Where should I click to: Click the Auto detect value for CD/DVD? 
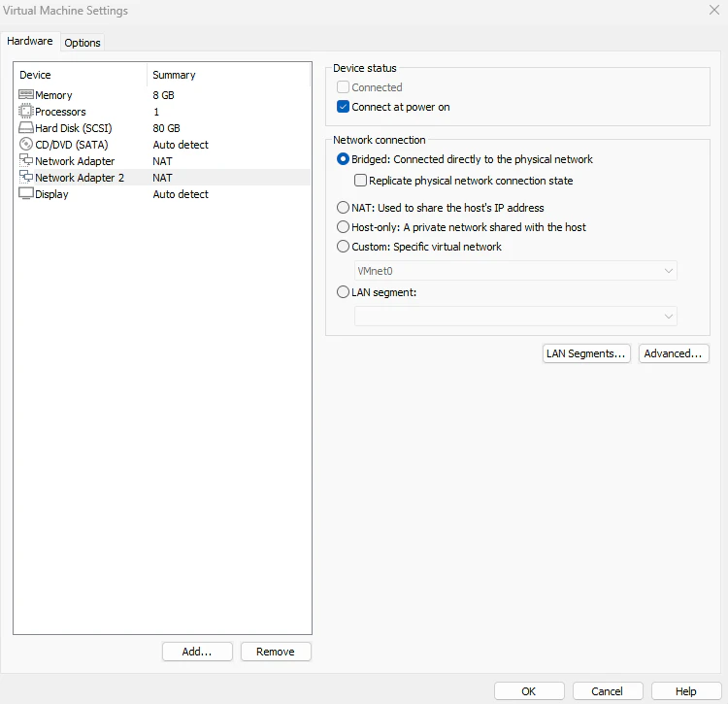click(181, 145)
